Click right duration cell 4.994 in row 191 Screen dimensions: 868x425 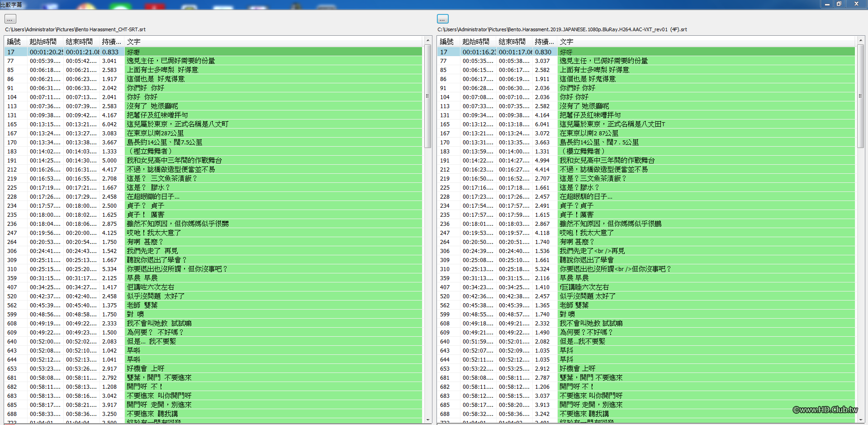[x=542, y=160]
